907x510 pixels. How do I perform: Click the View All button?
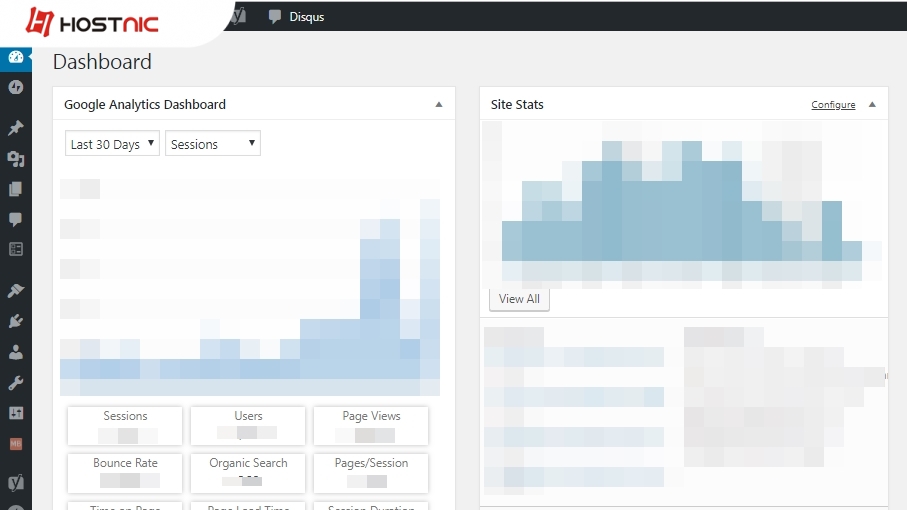pos(519,299)
